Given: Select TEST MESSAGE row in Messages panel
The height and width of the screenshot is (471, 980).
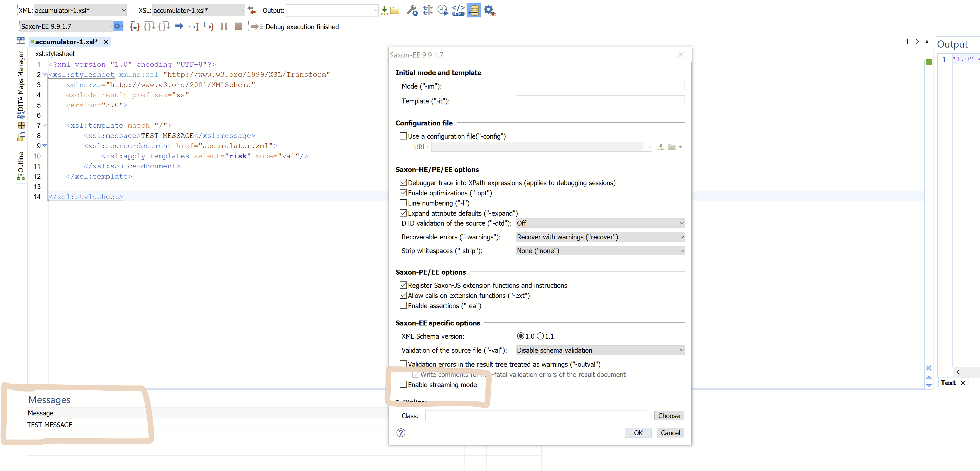Looking at the screenshot, I should (207, 425).
